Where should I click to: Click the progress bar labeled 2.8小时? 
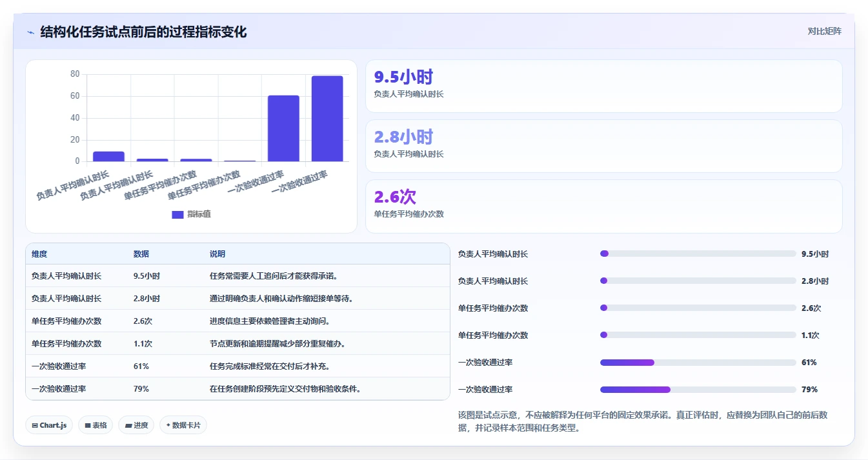point(698,281)
